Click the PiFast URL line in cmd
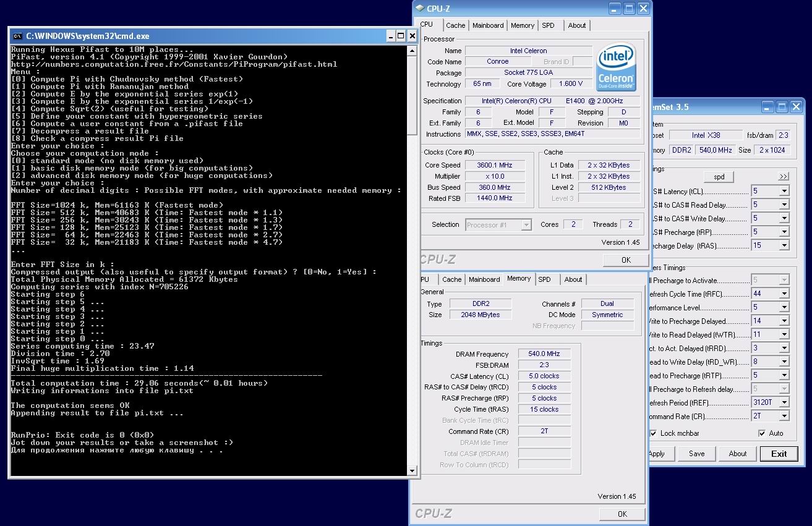Image resolution: width=812 pixels, height=526 pixels. 174,64
